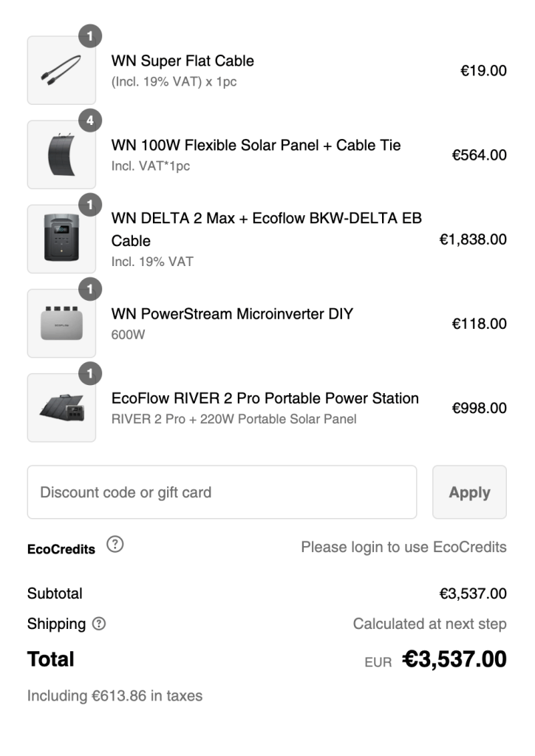
Task: Click the Shipping info question mark icon
Action: [99, 624]
